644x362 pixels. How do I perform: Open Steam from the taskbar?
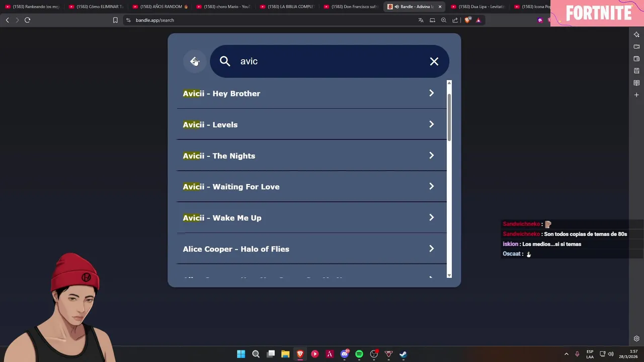click(x=404, y=354)
